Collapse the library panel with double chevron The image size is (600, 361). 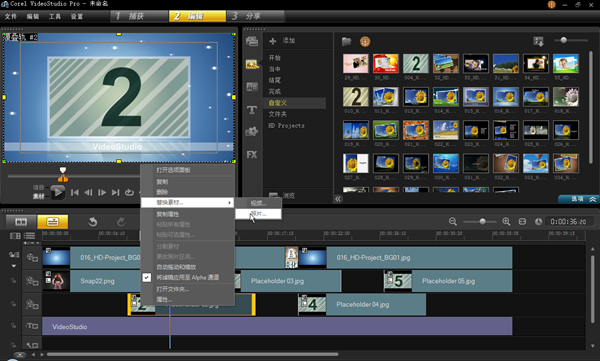tap(338, 199)
